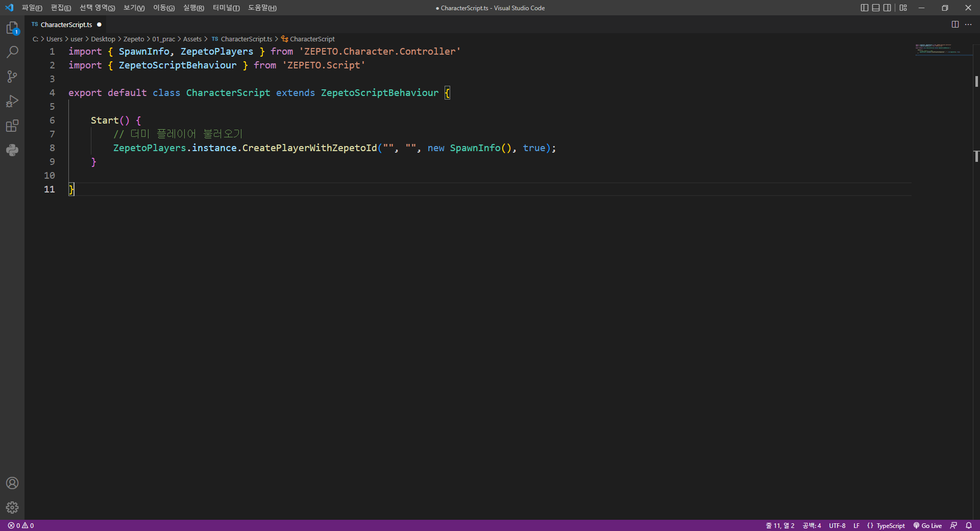Open the 선택 영역(S) menu

(x=97, y=8)
